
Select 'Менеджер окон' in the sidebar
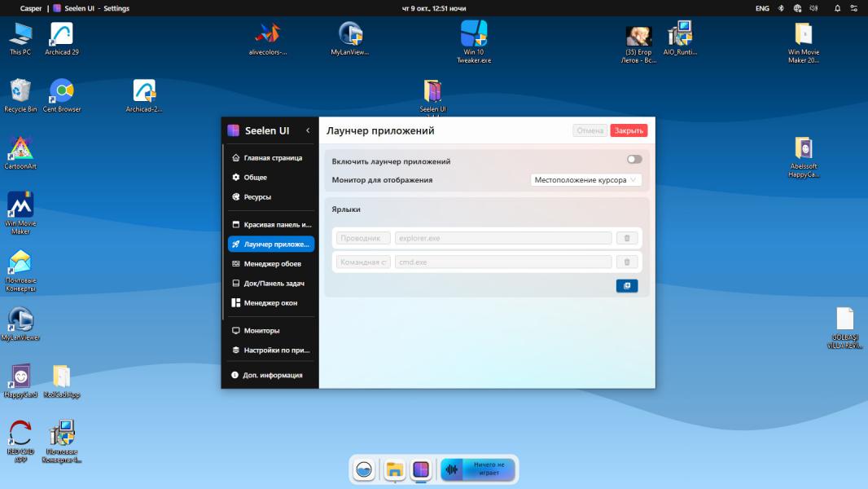pos(270,303)
